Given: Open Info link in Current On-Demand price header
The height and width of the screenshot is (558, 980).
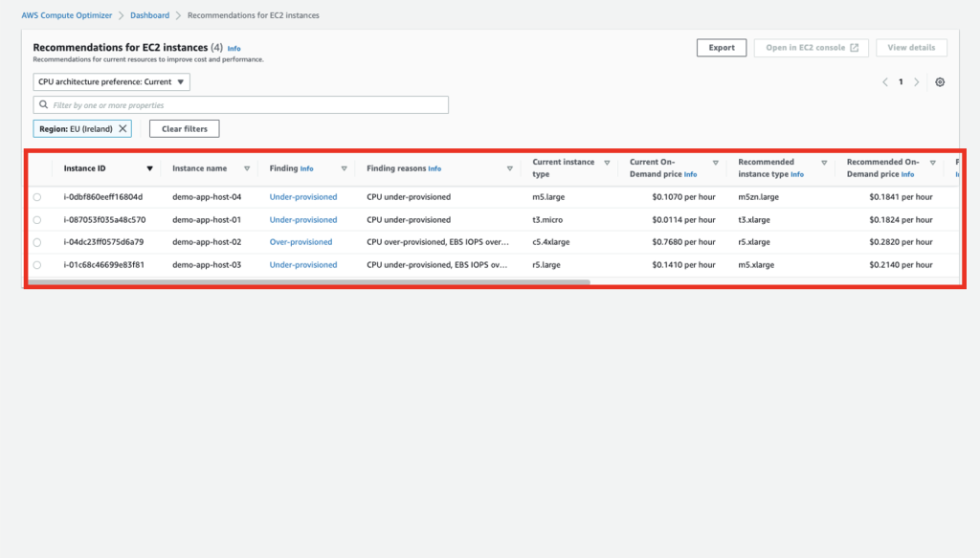Looking at the screenshot, I should [690, 174].
